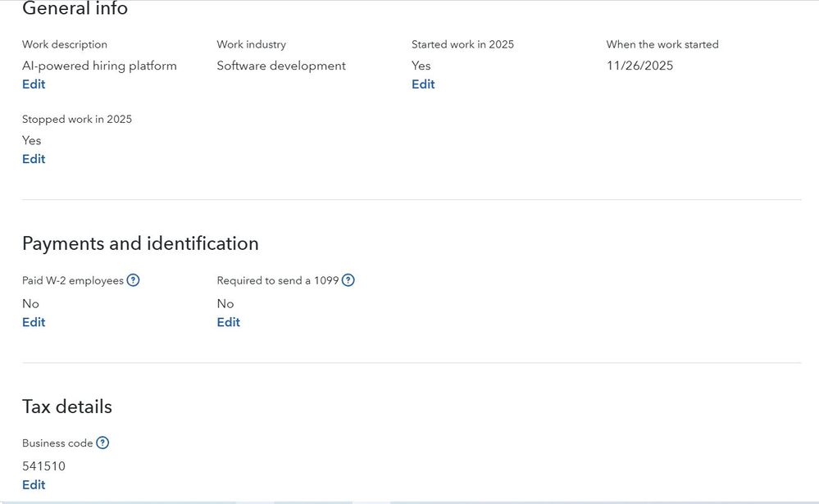Click the Stopped work in 2025 label
This screenshot has width=819, height=504.
coord(77,119)
